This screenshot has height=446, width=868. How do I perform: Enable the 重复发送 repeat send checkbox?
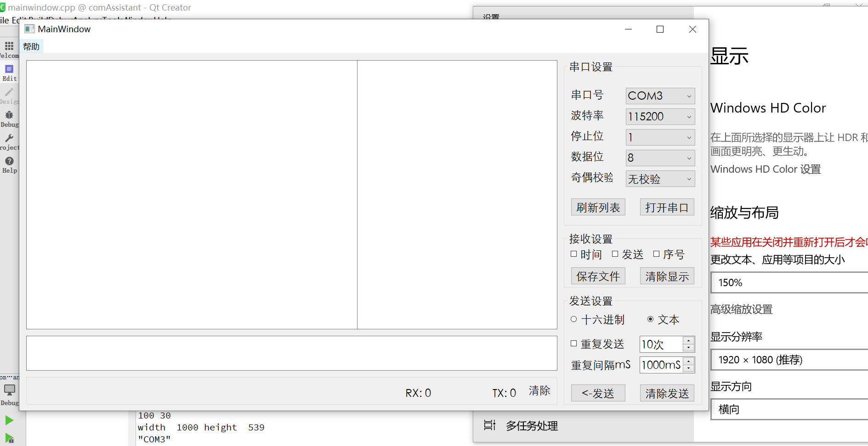[573, 344]
